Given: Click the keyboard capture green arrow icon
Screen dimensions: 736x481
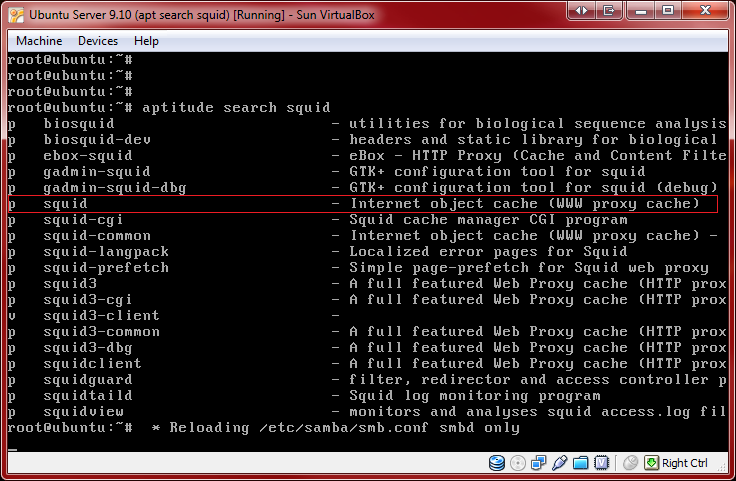Looking at the screenshot, I should pos(651,463).
